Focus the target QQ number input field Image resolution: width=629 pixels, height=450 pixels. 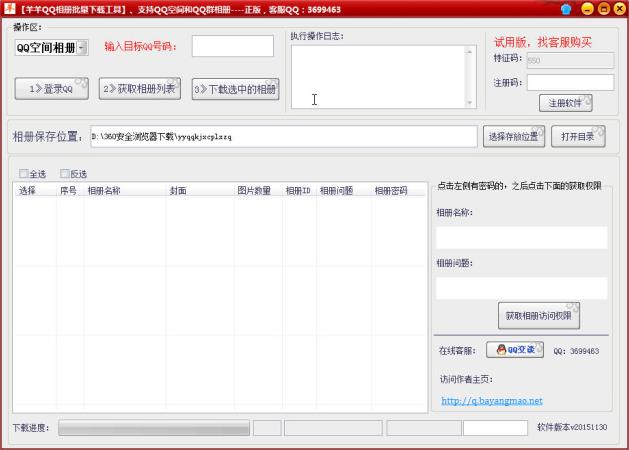click(x=232, y=46)
